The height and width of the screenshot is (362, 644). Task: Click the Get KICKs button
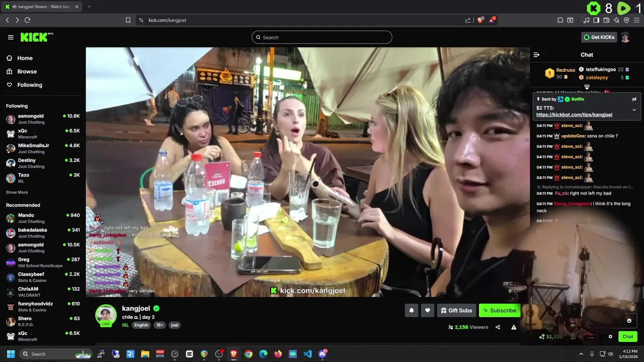[x=599, y=37]
